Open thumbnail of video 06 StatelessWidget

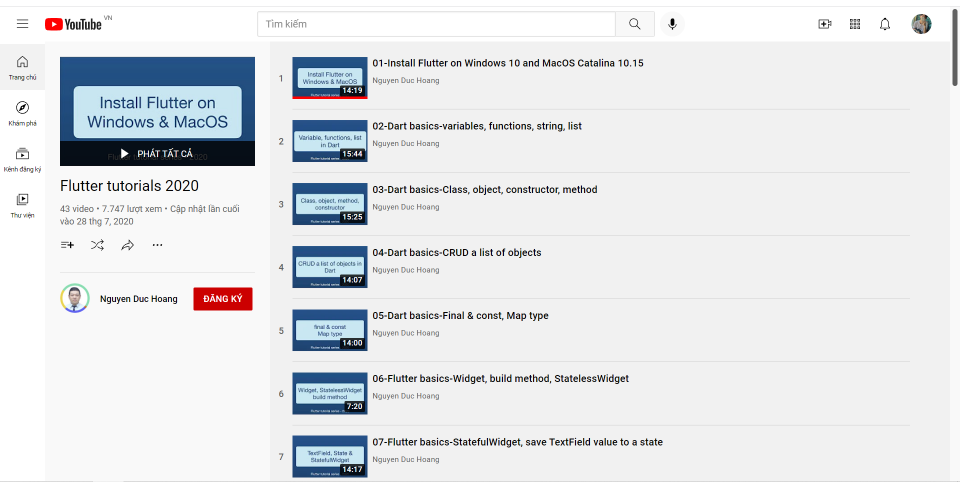tap(330, 393)
